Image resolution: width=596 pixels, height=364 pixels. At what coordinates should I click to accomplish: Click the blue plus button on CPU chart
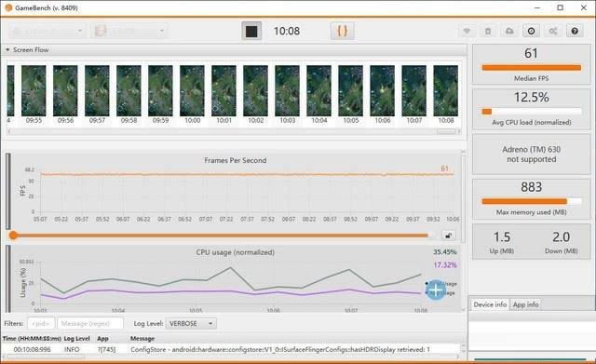point(436,290)
